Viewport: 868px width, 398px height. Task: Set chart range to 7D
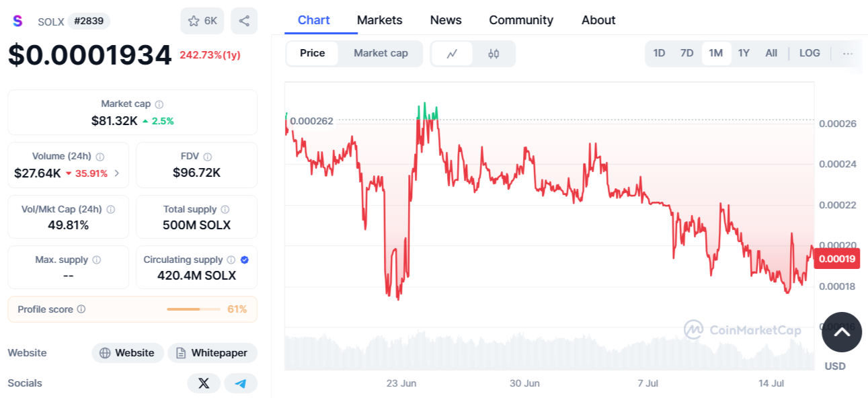coord(686,53)
